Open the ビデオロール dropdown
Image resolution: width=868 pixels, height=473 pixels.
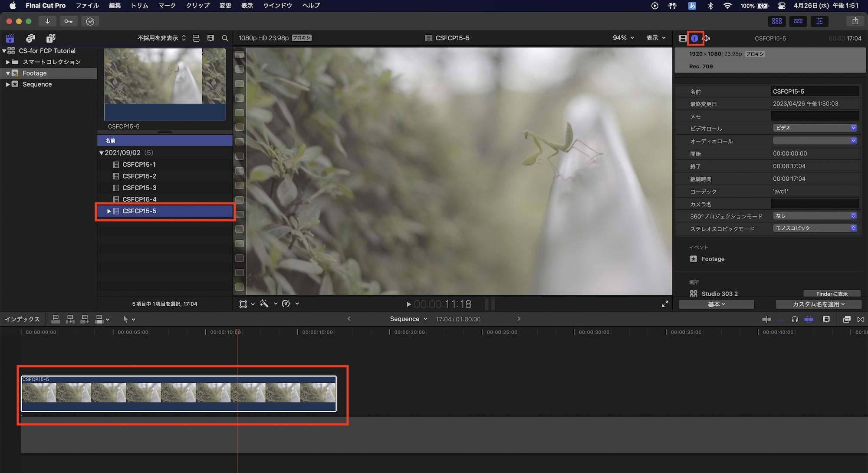[815, 128]
